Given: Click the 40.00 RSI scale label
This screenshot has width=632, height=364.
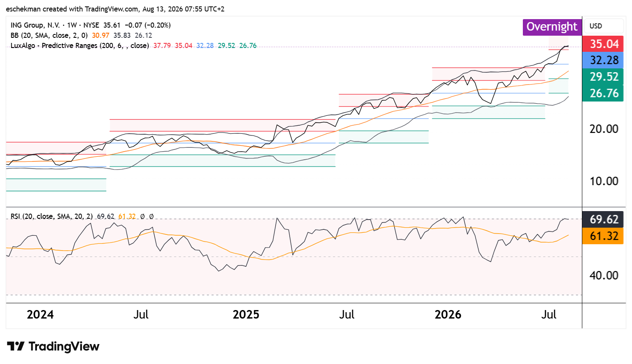Looking at the screenshot, I should click(604, 276).
